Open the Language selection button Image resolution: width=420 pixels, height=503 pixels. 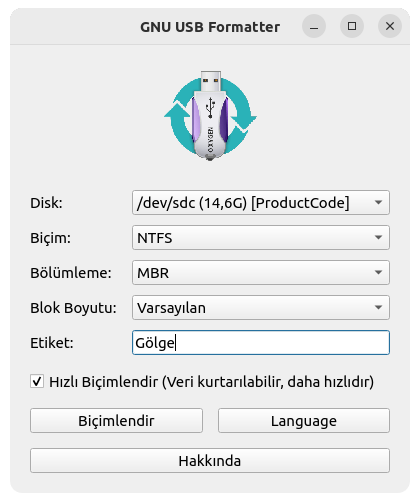click(304, 420)
